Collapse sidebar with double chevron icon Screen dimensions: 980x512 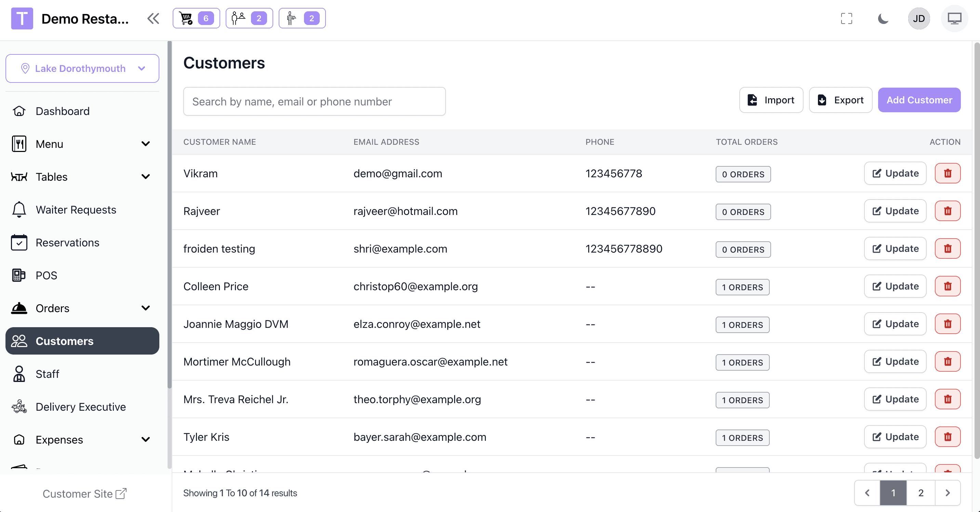point(153,18)
